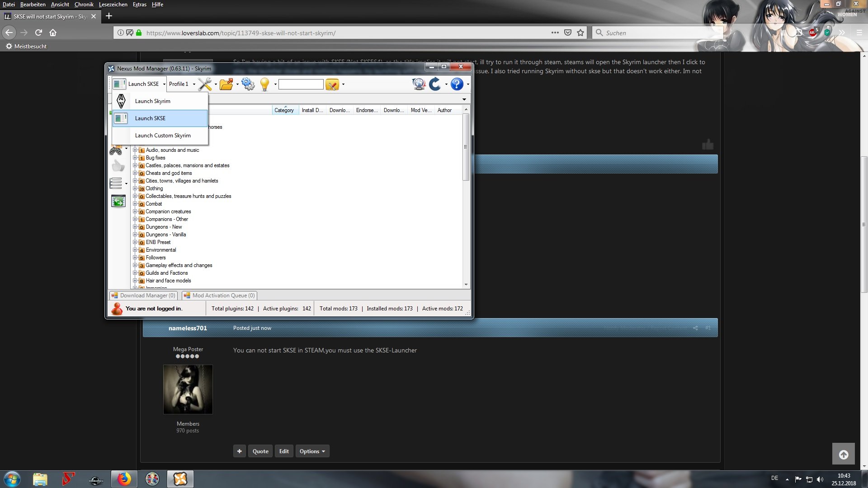Screen dimensions: 868x488
Task: Click the grey thumbs-up endorse sidebar icon
Action: tap(118, 166)
